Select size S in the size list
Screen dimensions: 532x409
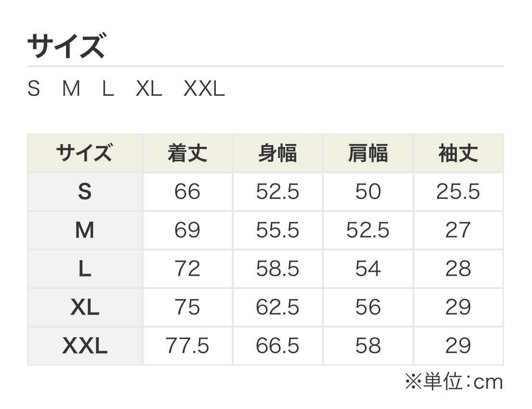(34, 89)
